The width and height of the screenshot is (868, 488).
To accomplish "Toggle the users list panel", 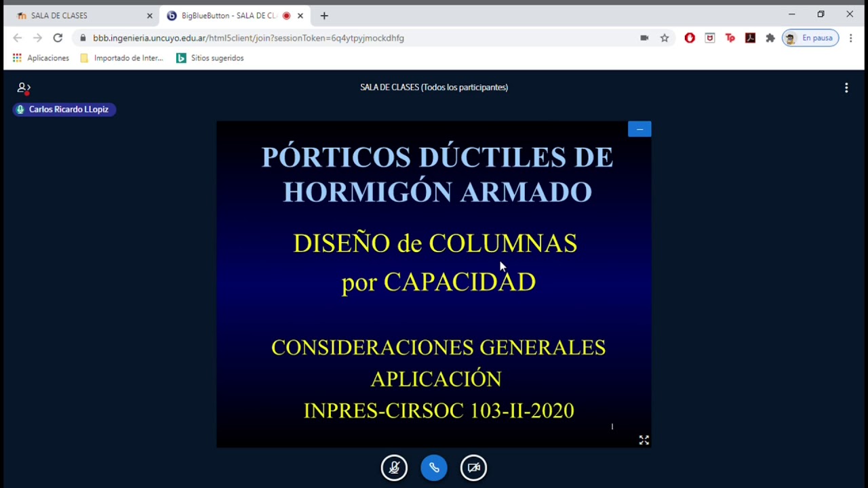I will [24, 87].
